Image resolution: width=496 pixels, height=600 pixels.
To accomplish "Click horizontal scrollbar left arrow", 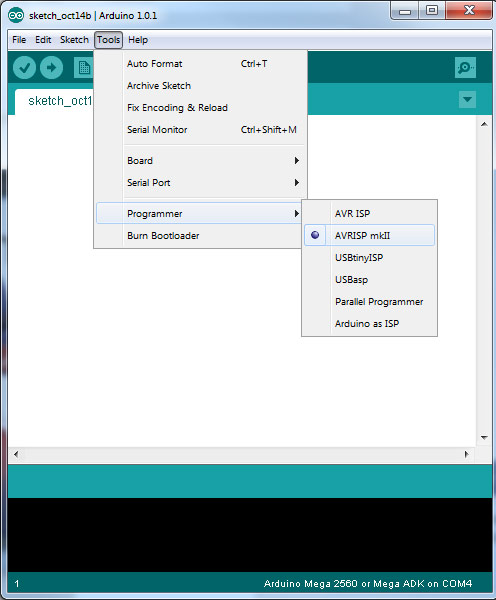I will pos(16,454).
